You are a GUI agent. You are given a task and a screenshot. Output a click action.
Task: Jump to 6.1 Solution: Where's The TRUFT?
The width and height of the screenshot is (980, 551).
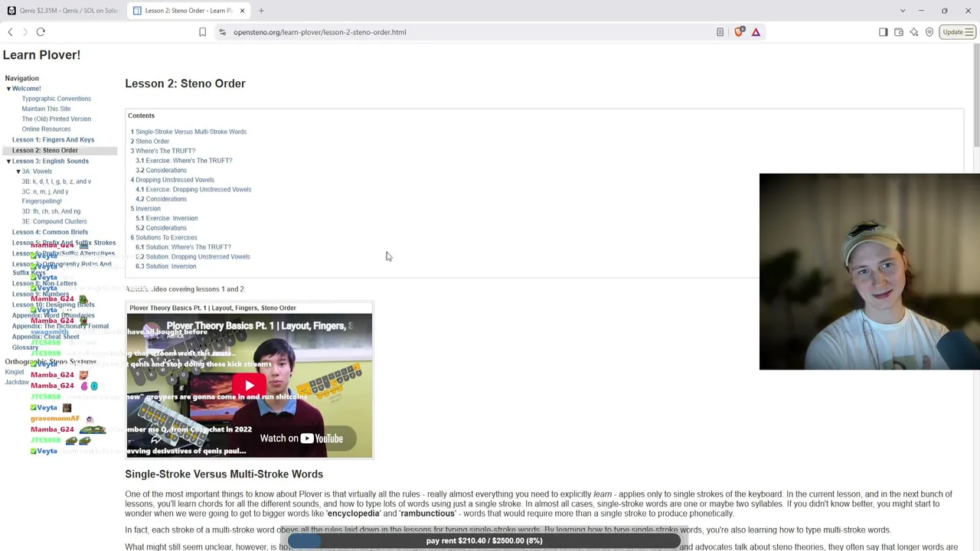(x=183, y=247)
